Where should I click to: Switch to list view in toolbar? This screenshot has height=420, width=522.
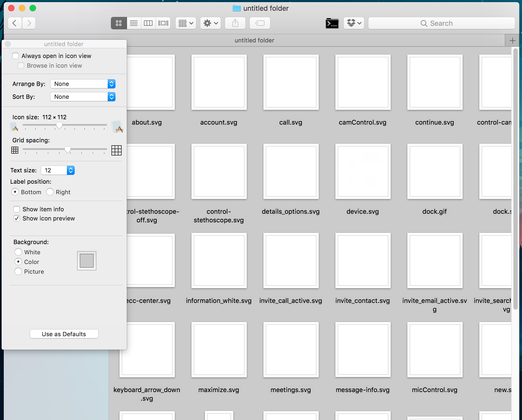pyautogui.click(x=134, y=23)
